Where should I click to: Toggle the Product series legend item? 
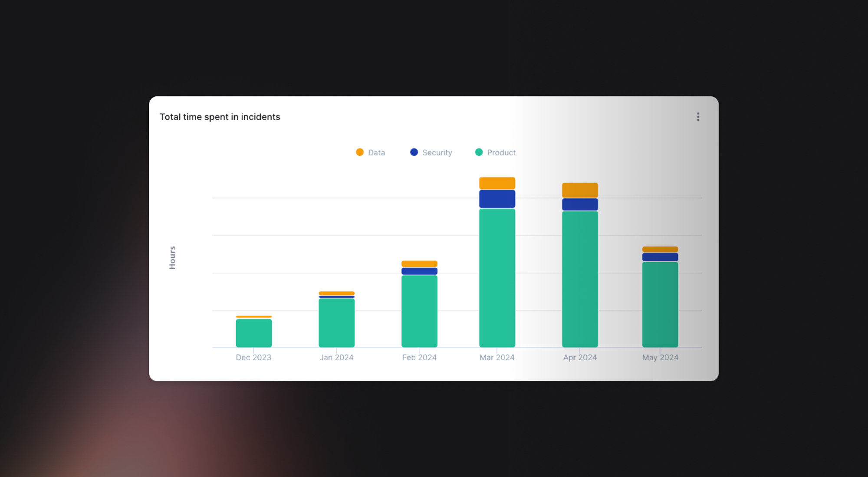pos(501,152)
